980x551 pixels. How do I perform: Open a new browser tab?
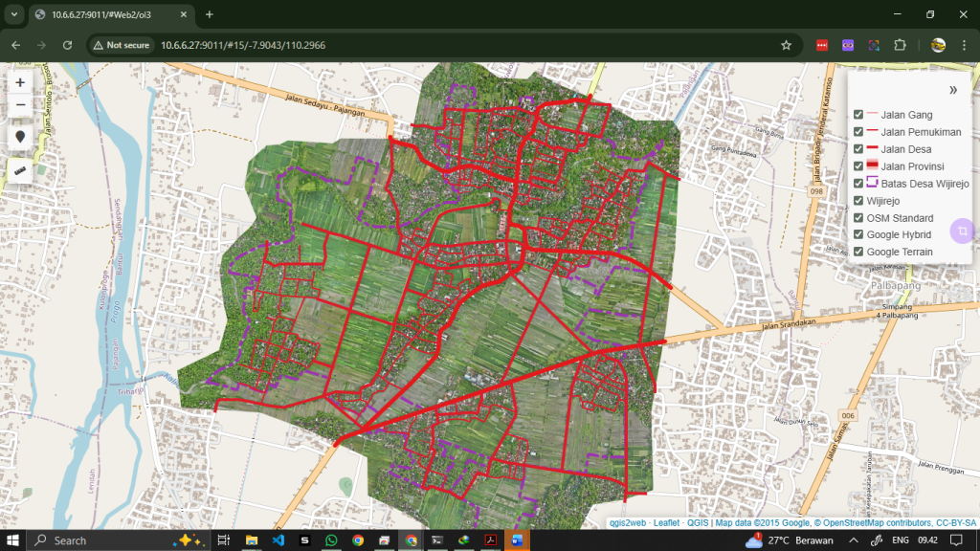coord(210,14)
